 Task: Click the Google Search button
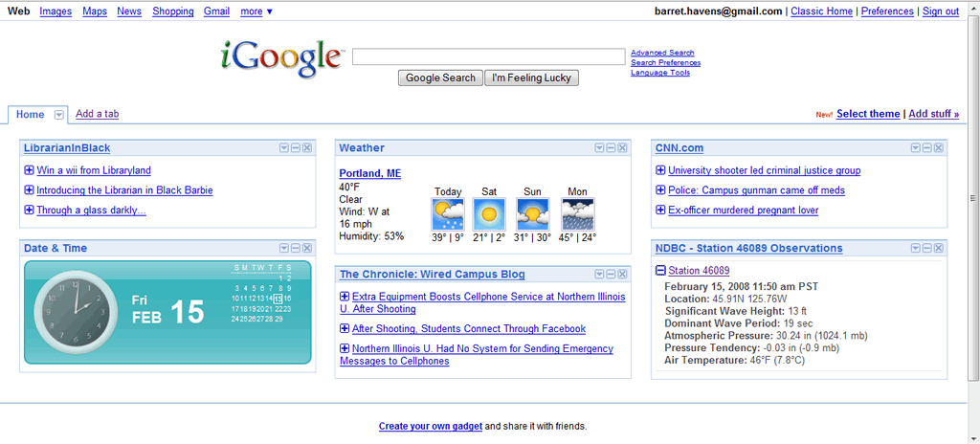pyautogui.click(x=440, y=78)
